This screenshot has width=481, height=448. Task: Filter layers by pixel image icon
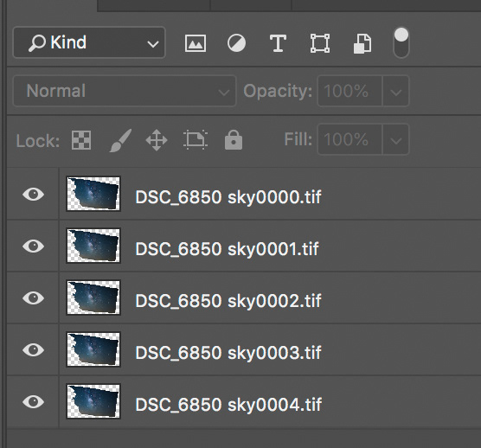196,43
